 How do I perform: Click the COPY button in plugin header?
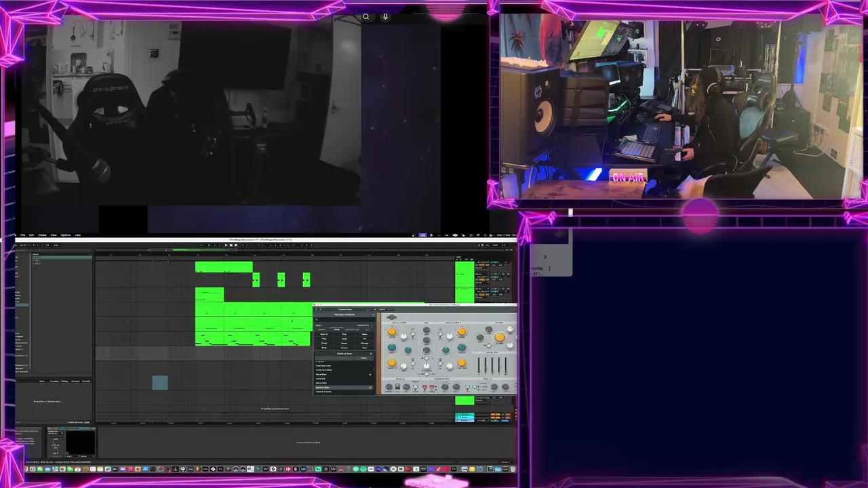pos(382,309)
